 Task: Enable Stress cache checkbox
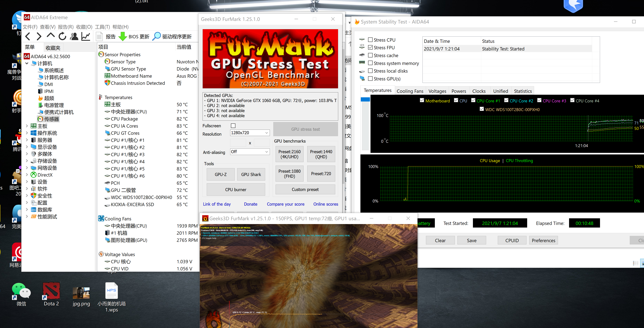[370, 55]
